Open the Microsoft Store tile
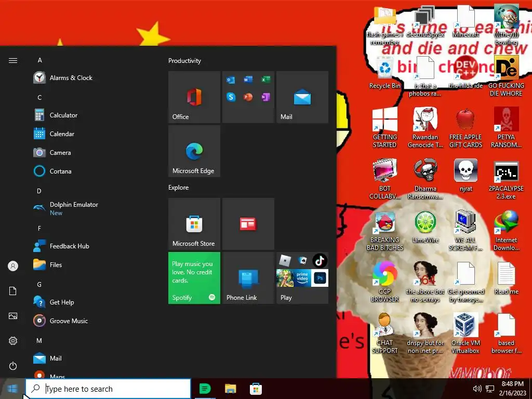The image size is (532, 399). tap(194, 224)
